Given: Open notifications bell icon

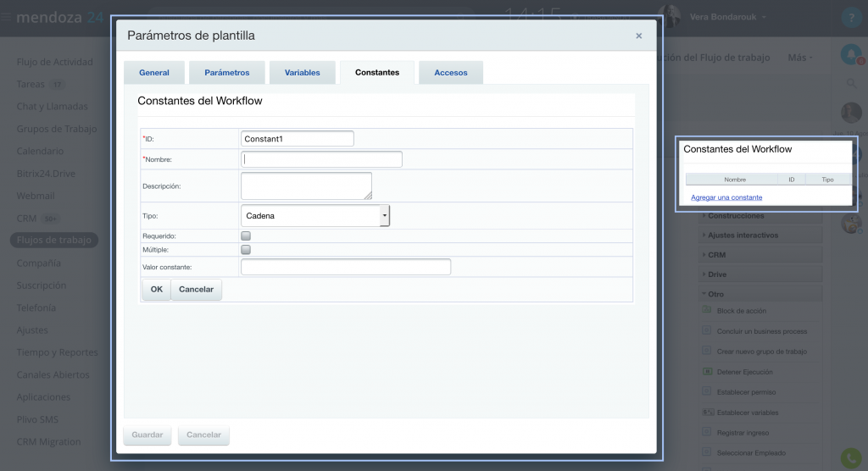Looking at the screenshot, I should 851,54.
